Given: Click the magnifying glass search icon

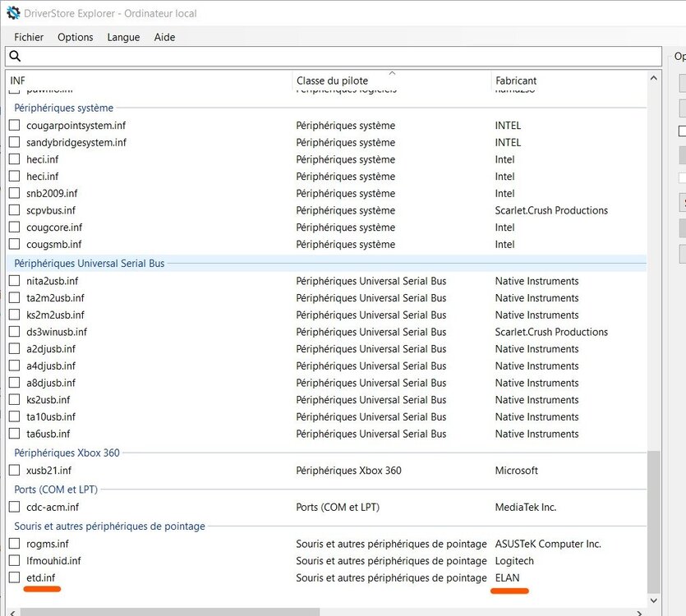Looking at the screenshot, I should click(15, 56).
